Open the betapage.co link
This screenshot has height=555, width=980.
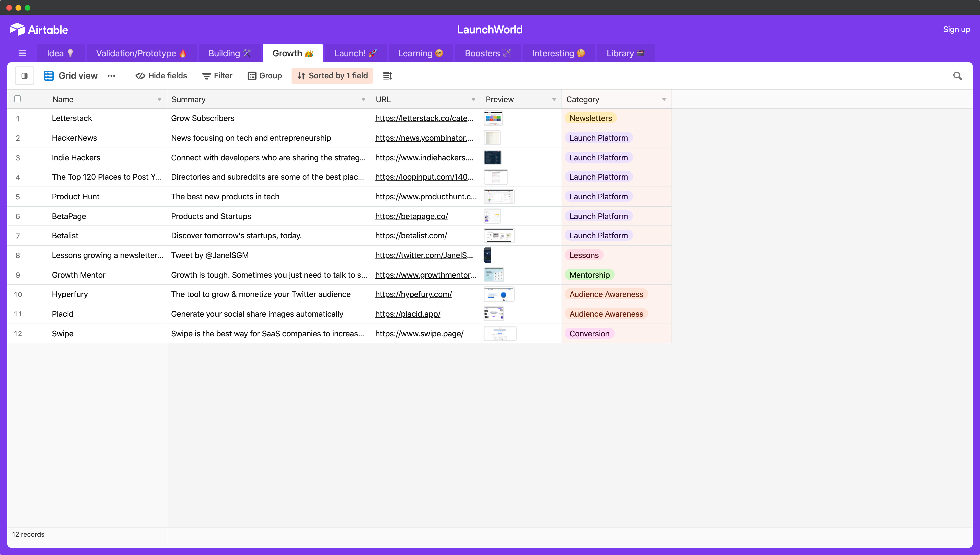tap(411, 216)
